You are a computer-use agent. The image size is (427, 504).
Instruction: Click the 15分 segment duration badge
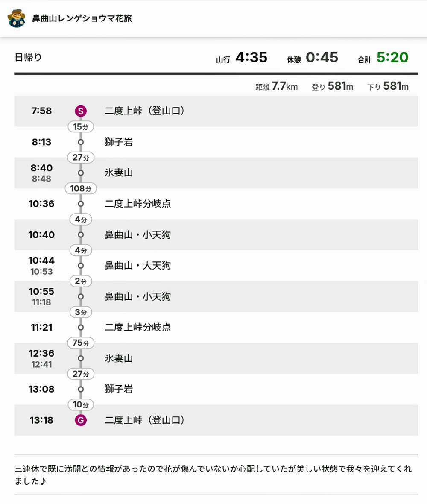tap(81, 127)
